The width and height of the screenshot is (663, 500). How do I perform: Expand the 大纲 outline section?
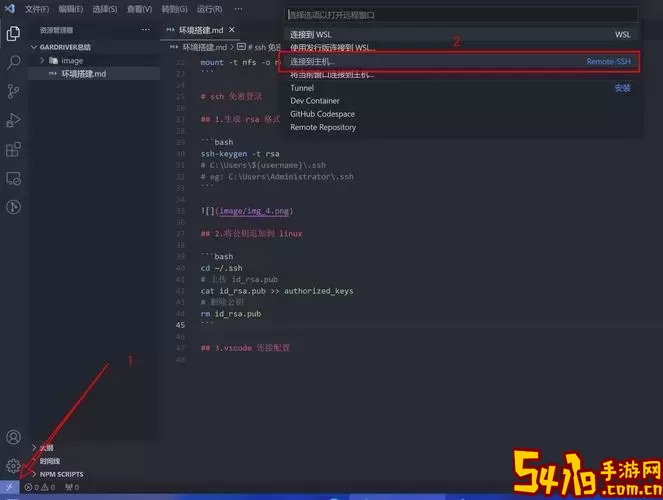(x=93, y=448)
